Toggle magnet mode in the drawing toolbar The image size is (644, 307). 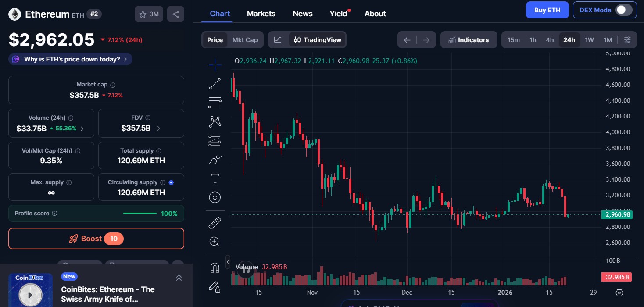pos(215,267)
